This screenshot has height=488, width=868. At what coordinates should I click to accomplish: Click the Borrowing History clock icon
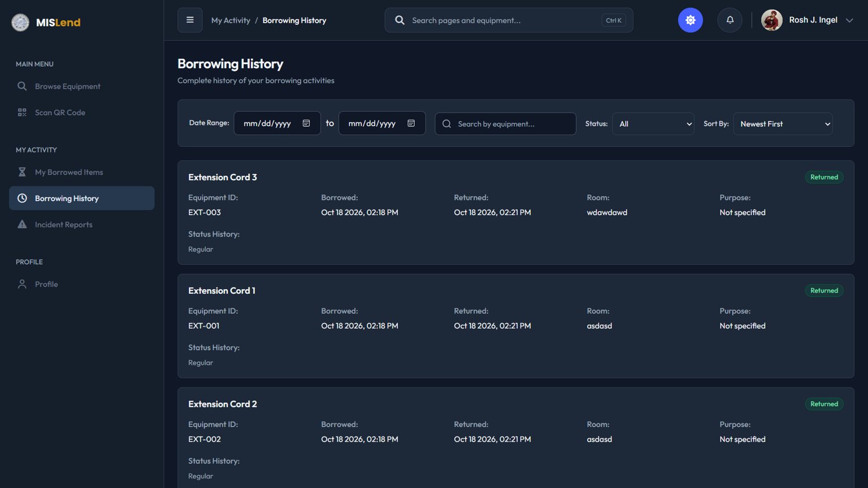pos(22,198)
